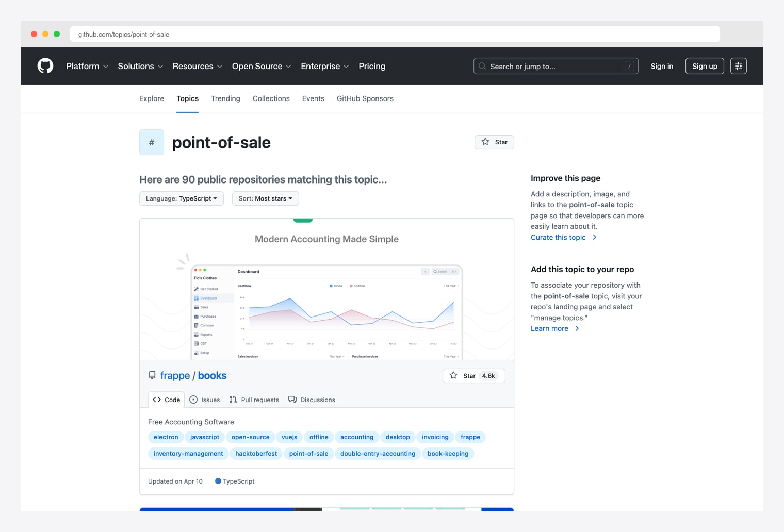Click the Discussions speech bubble icon
This screenshot has width=784, height=532.
click(x=292, y=400)
